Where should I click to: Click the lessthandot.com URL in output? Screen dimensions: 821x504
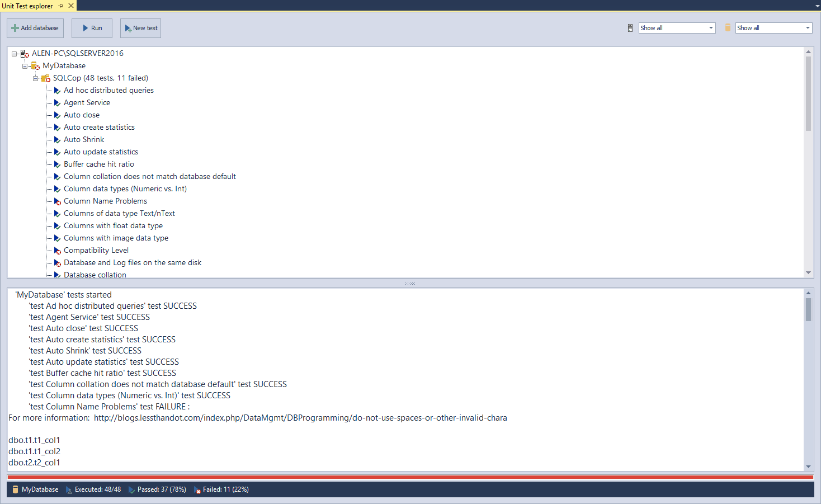coord(300,418)
